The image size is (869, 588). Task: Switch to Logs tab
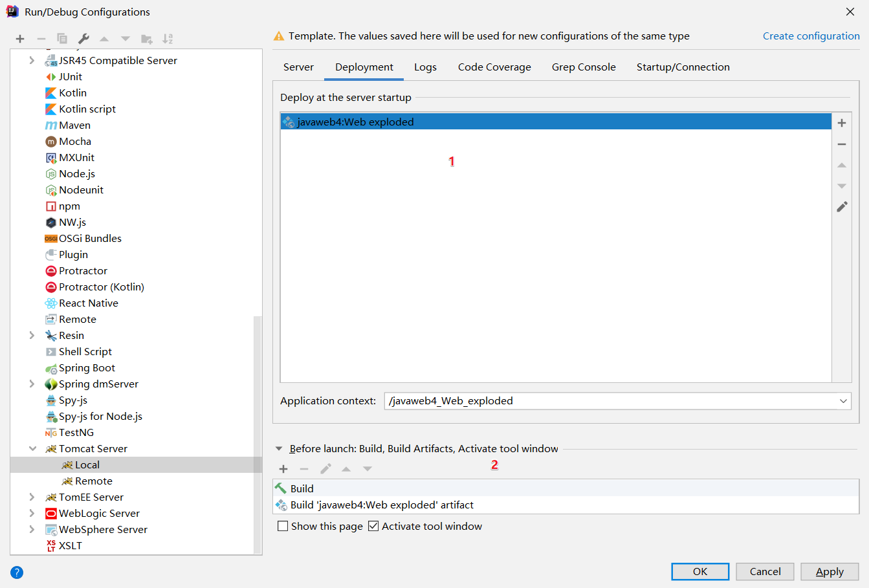[425, 67]
